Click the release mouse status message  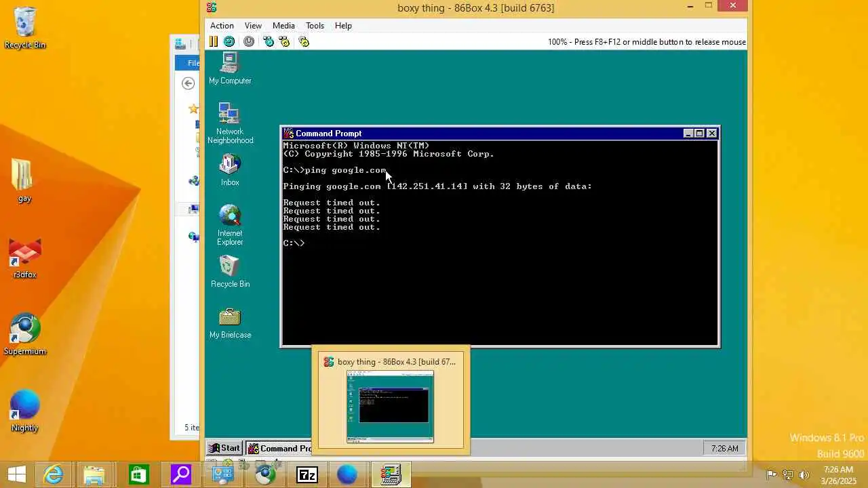coord(647,42)
